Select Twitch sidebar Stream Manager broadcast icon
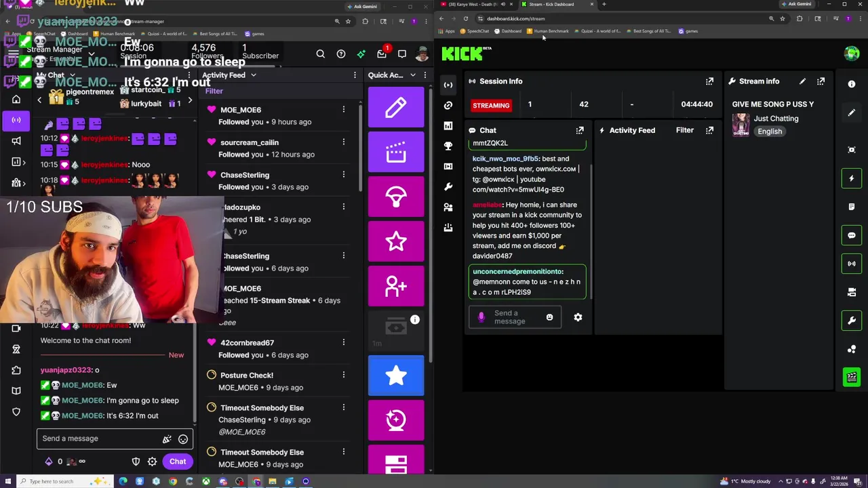 pos(16,120)
